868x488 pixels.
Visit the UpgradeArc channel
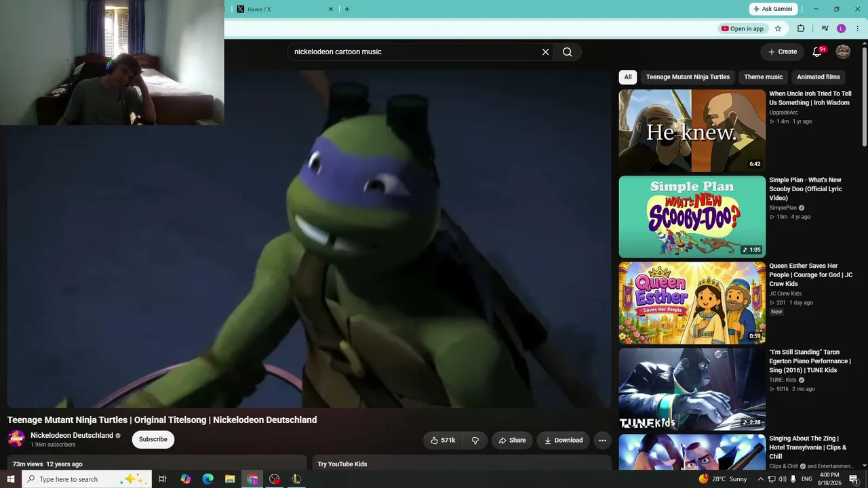783,113
